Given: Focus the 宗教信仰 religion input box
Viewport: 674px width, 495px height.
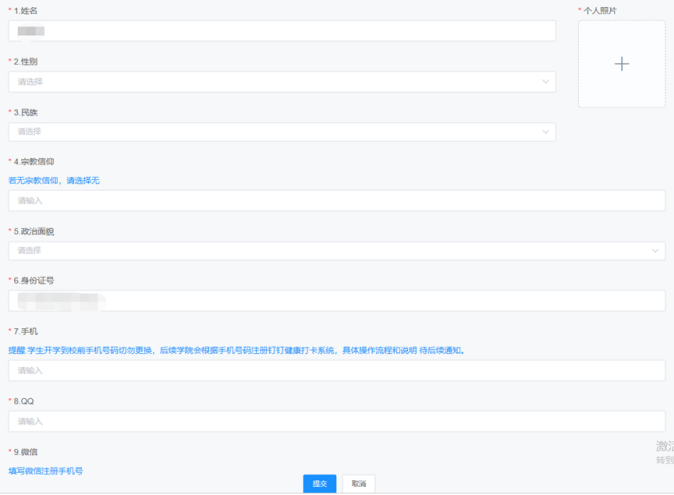Looking at the screenshot, I should 336,201.
